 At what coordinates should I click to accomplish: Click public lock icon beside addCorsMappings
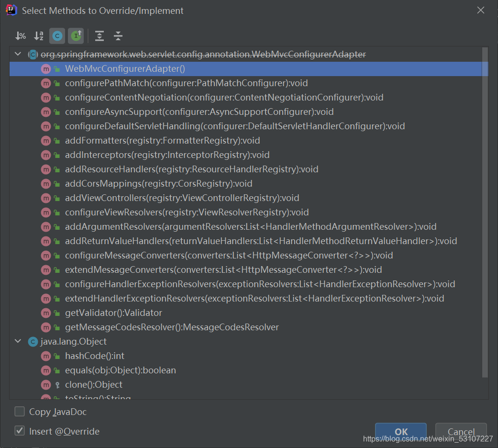(57, 184)
